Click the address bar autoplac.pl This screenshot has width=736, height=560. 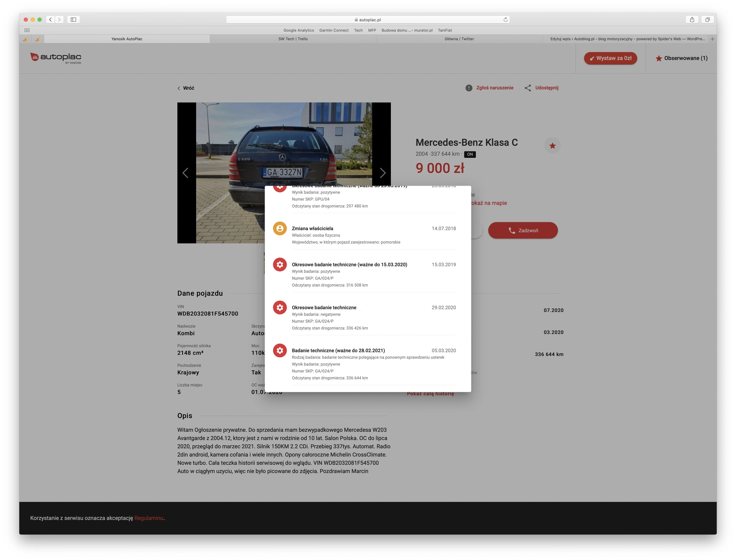(368, 19)
